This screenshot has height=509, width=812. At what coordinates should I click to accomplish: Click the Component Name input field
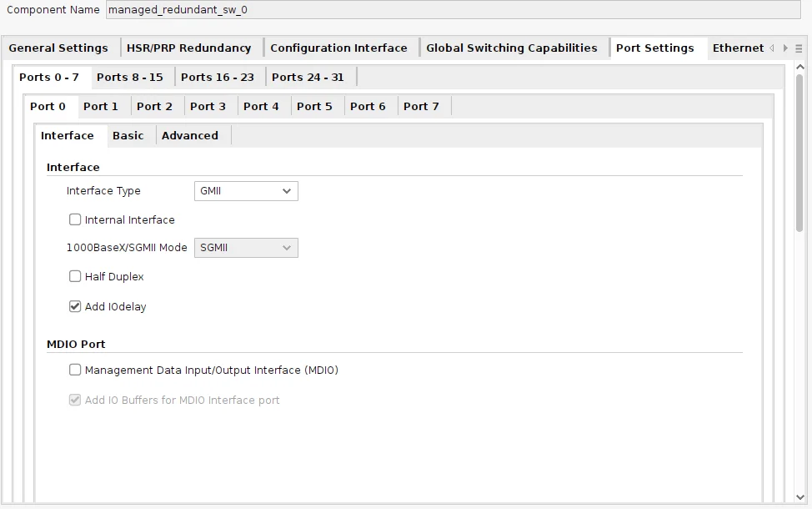click(x=454, y=10)
